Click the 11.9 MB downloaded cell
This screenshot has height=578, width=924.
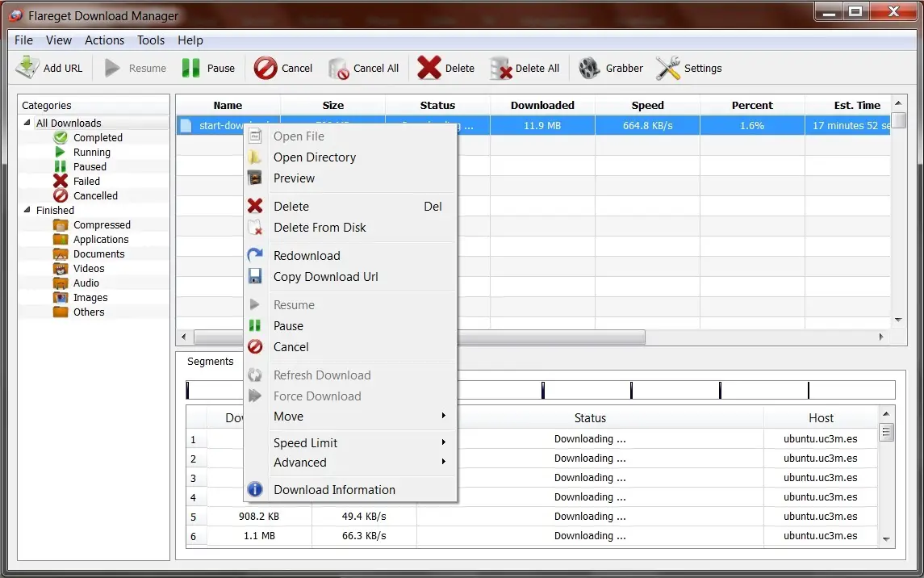(543, 125)
